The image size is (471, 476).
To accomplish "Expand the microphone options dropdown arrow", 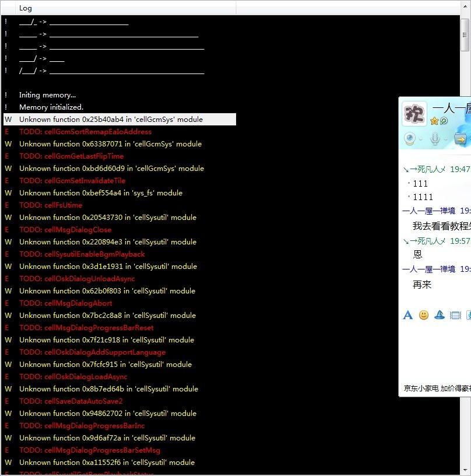I will pyautogui.click(x=445, y=139).
